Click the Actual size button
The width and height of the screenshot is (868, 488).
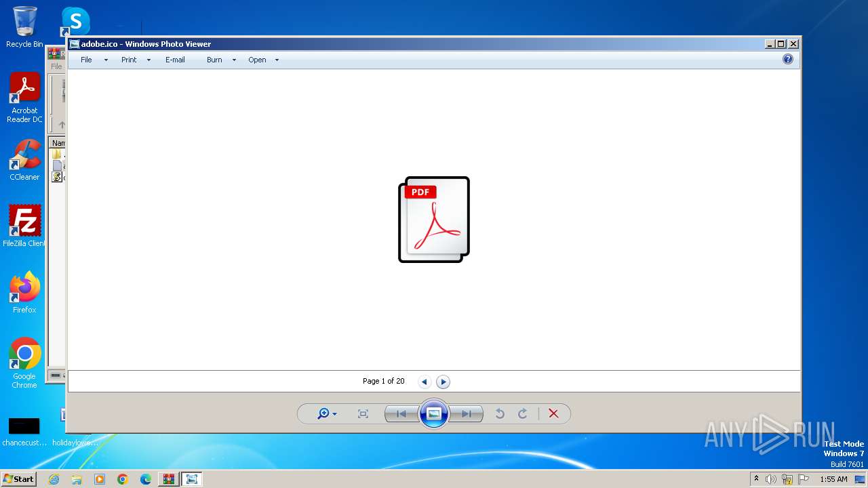pos(363,413)
